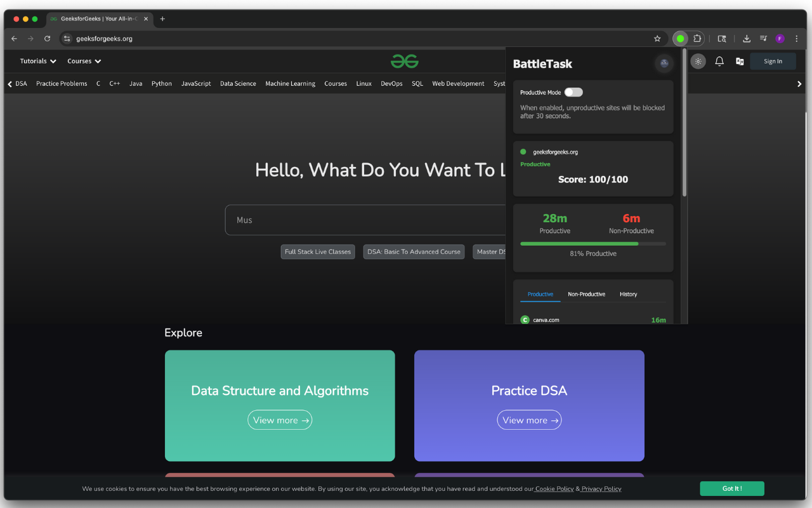Click the site info icon in address bar
Image resolution: width=812 pixels, height=508 pixels.
67,39
